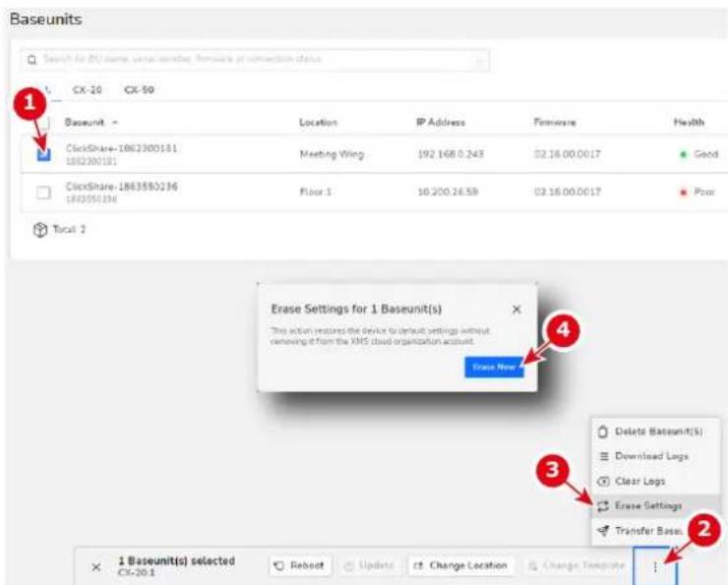The width and height of the screenshot is (728, 585).
Task: Click the Change Template button
Action: point(576,566)
